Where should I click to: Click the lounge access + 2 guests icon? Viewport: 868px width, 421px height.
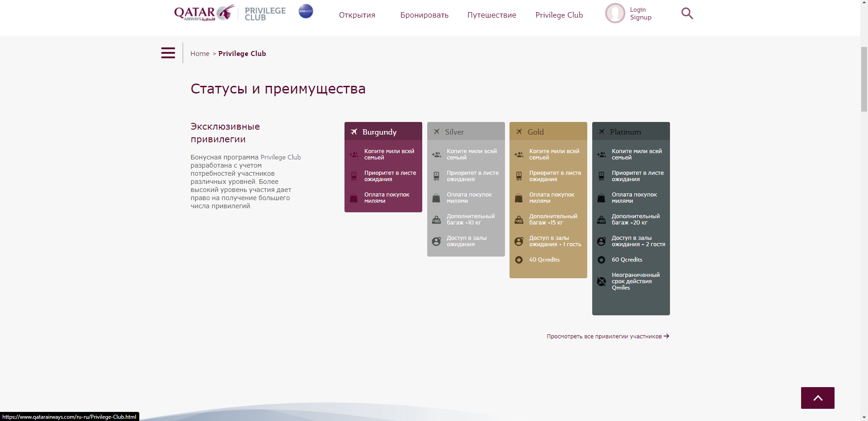coord(601,242)
